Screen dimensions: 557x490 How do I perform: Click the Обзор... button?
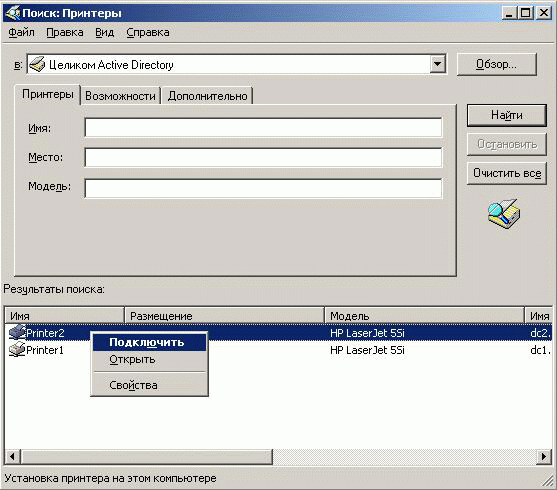point(496,64)
